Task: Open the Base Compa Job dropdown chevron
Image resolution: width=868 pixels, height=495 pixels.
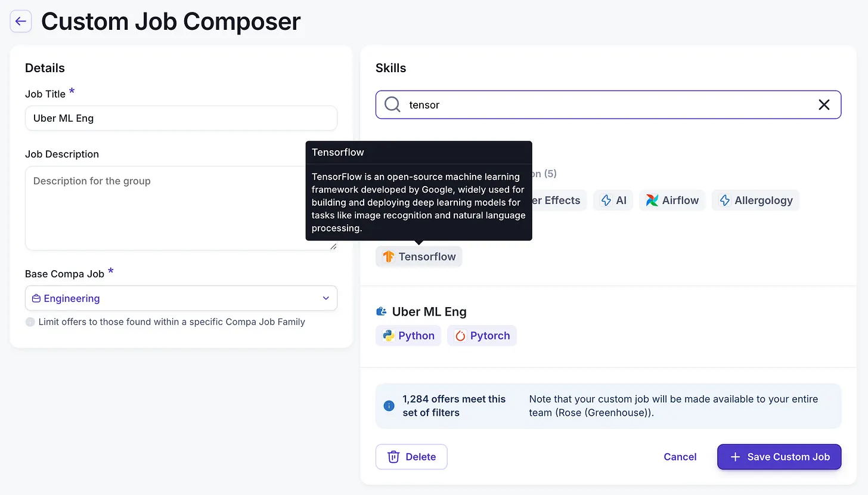Action: coord(326,298)
